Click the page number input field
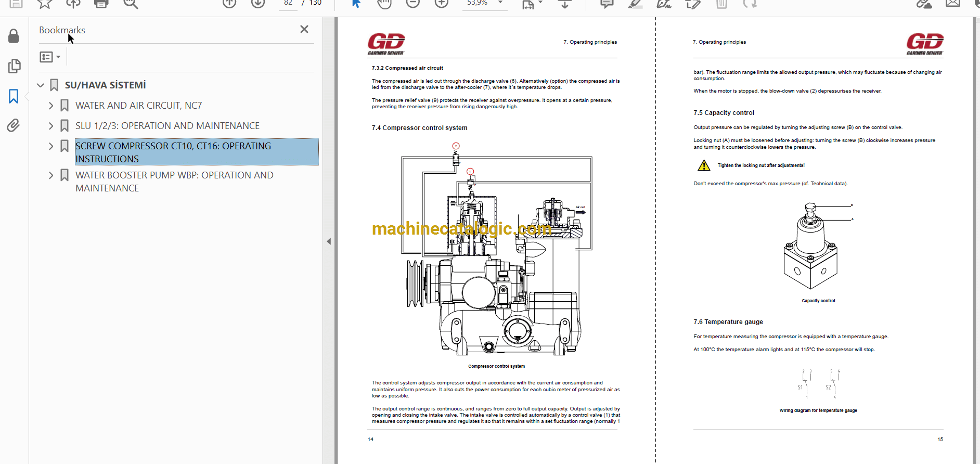980x464 pixels. coord(288,3)
